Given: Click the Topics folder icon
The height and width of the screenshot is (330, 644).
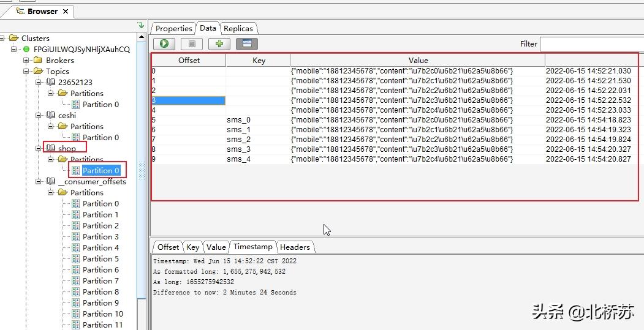Looking at the screenshot, I should coord(38,72).
